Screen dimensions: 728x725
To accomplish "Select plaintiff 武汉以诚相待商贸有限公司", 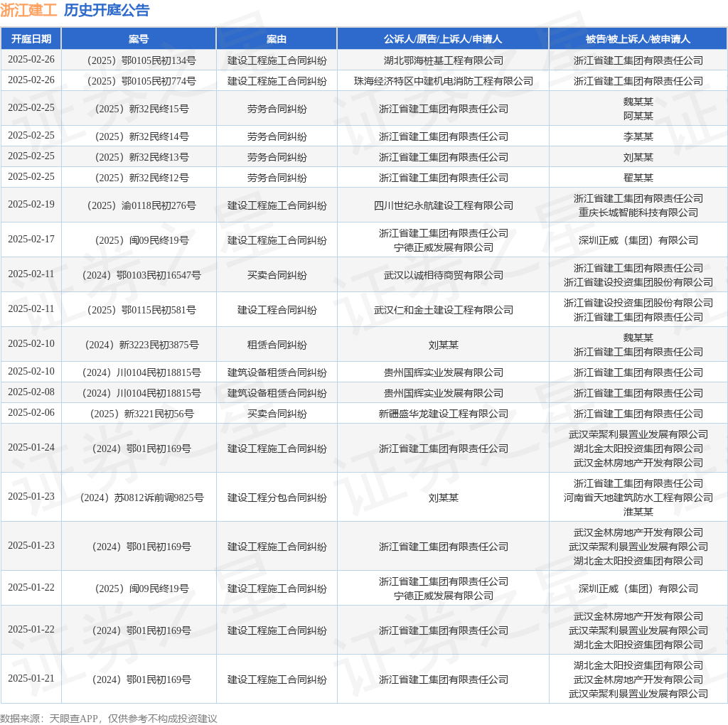I will click(x=444, y=275).
